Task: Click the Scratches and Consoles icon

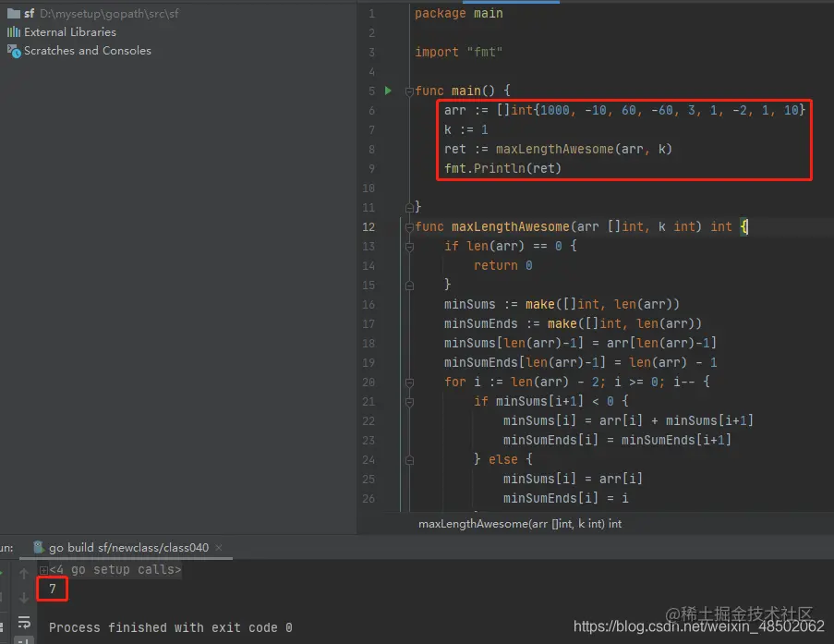Action: (14, 51)
